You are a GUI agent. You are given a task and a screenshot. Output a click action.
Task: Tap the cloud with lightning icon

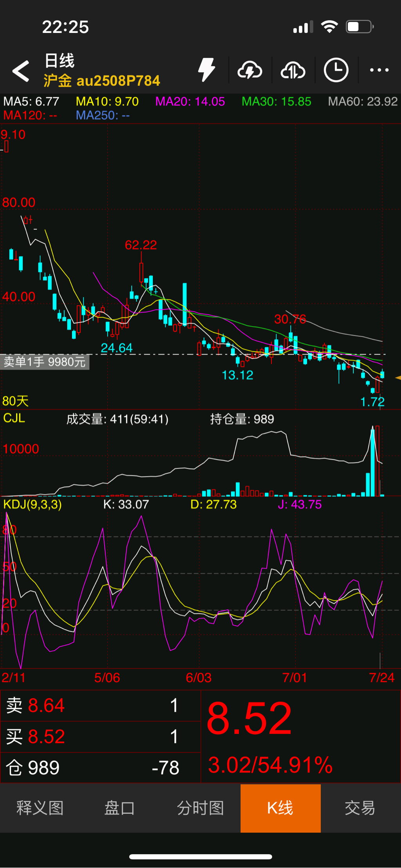click(x=250, y=70)
